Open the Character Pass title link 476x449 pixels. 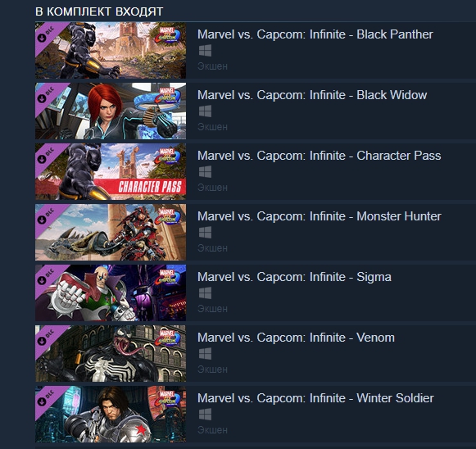[x=319, y=156]
